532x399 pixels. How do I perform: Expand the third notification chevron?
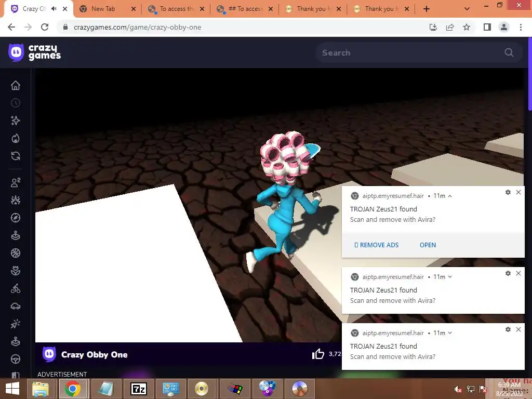pyautogui.click(x=450, y=333)
